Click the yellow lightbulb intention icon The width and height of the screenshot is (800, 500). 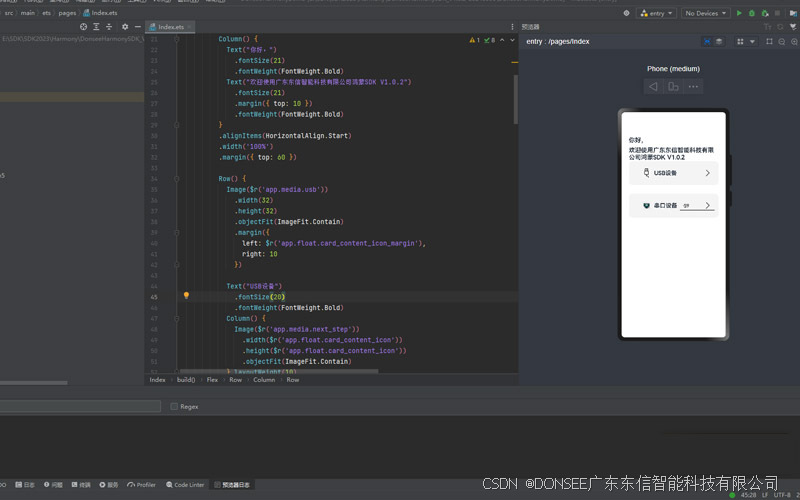click(x=186, y=296)
